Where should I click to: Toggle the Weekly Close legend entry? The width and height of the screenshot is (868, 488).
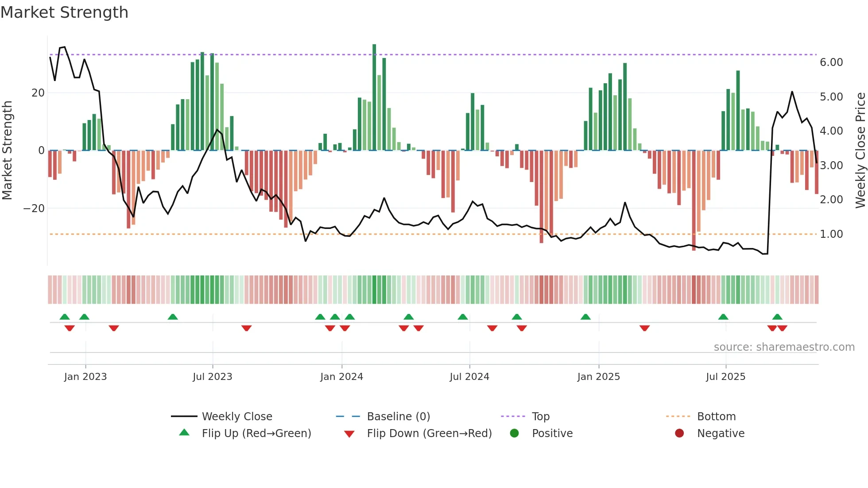pyautogui.click(x=222, y=416)
